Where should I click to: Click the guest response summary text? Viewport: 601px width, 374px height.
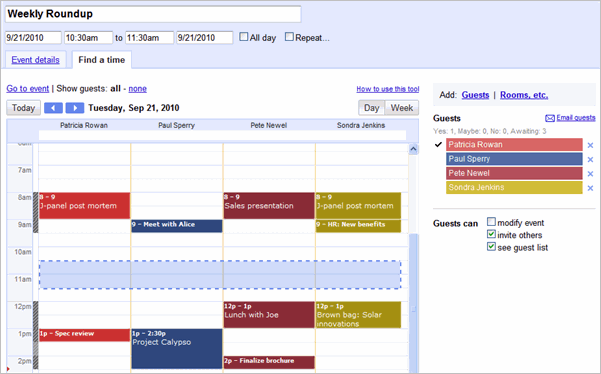490,131
